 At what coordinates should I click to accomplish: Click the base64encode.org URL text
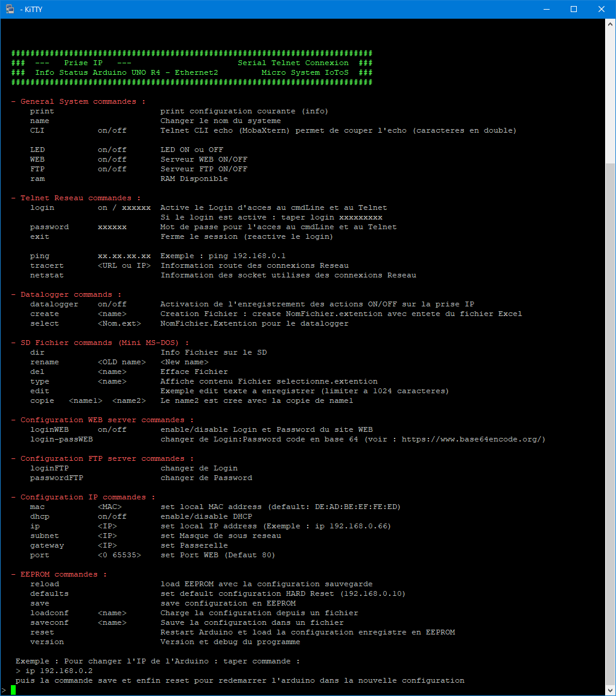pos(471,440)
